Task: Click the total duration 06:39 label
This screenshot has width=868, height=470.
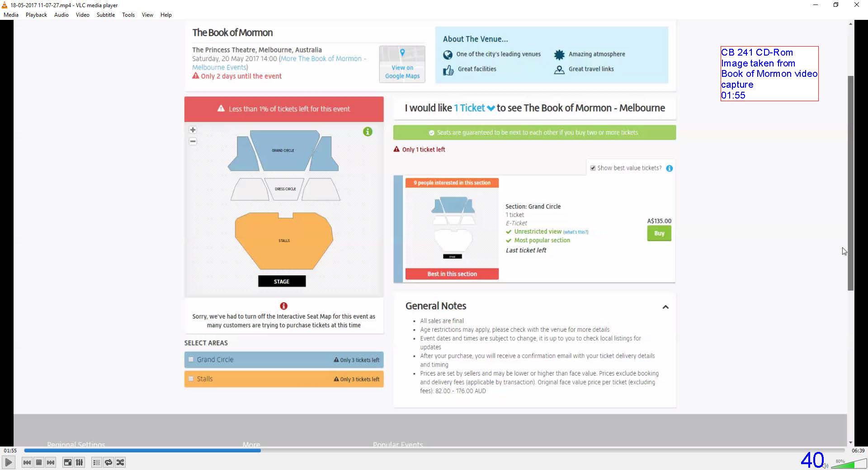Action: 858,451
